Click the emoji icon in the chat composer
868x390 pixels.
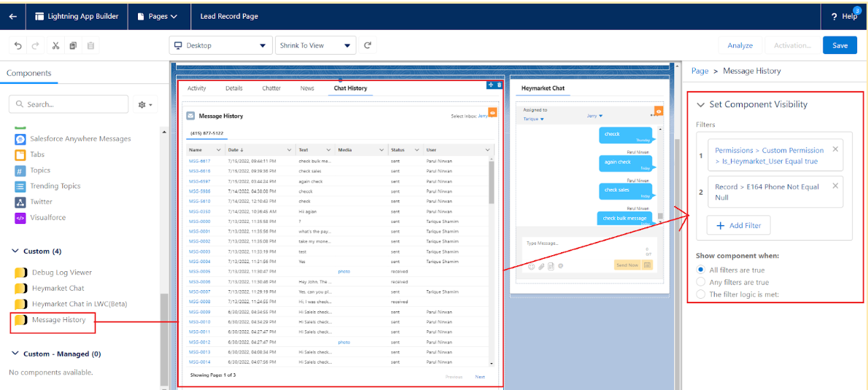pyautogui.click(x=532, y=266)
